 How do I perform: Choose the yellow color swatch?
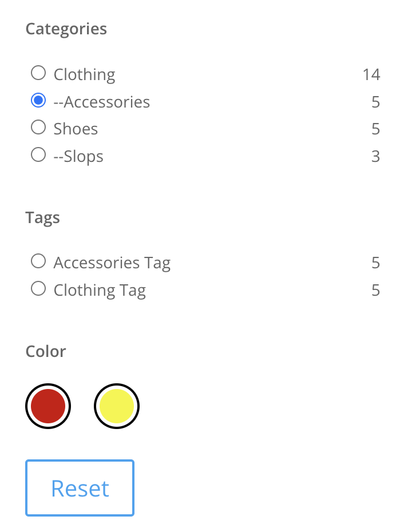(117, 406)
